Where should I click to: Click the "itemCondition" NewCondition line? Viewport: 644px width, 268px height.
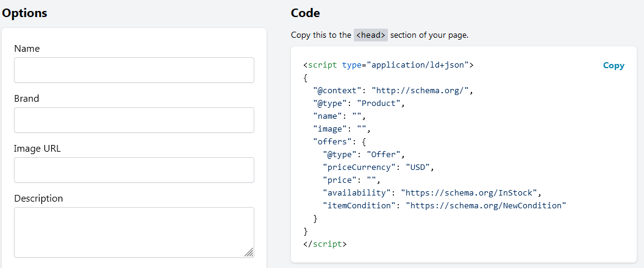click(444, 205)
